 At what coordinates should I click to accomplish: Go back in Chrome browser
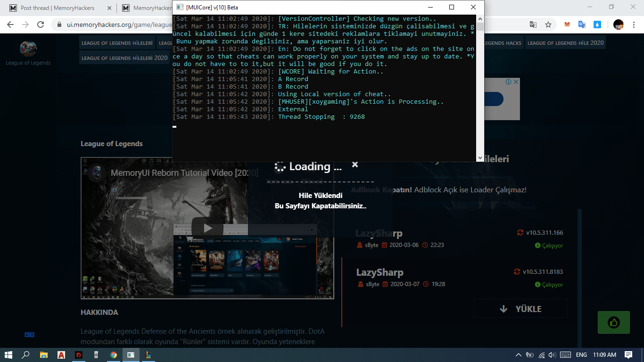click(x=10, y=25)
